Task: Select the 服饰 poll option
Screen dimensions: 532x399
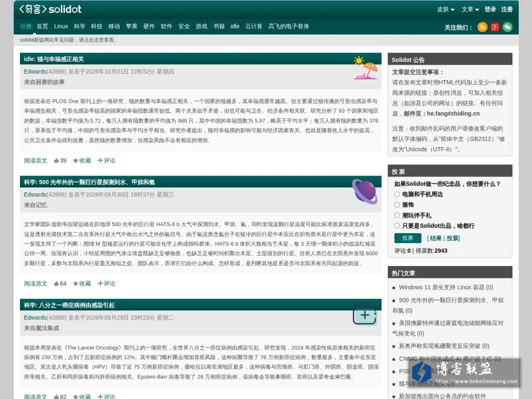Action: tap(397, 205)
